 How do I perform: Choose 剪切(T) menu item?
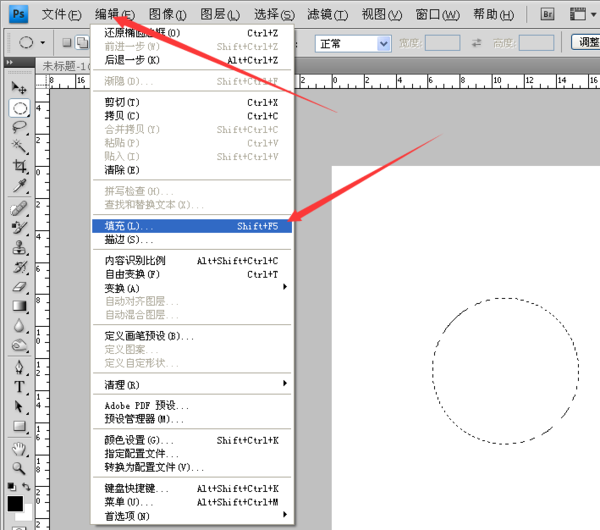coord(192,102)
